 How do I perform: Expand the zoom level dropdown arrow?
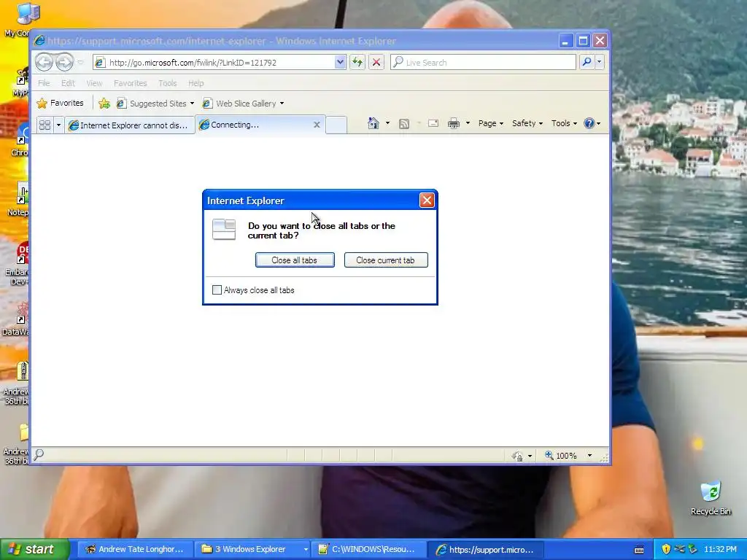tap(589, 456)
